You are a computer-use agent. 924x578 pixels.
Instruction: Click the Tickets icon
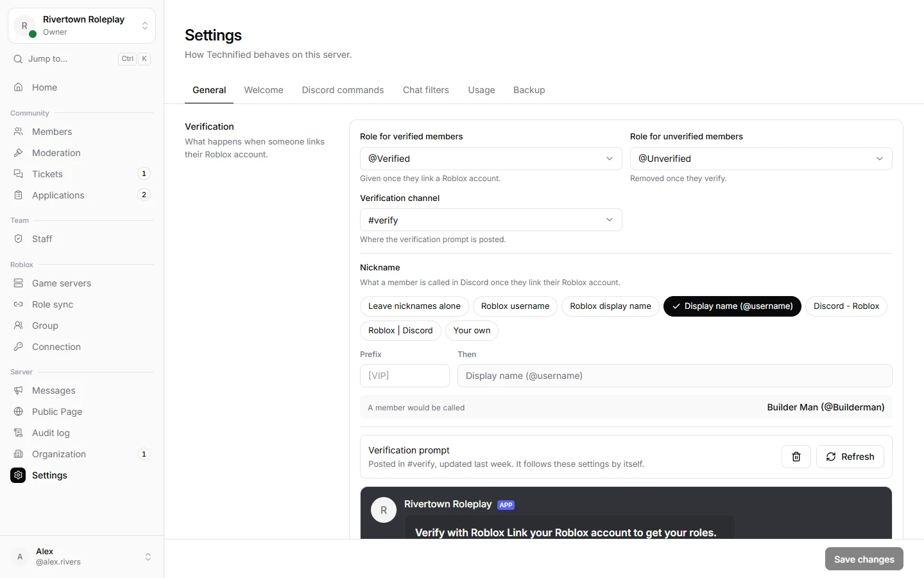click(x=19, y=174)
